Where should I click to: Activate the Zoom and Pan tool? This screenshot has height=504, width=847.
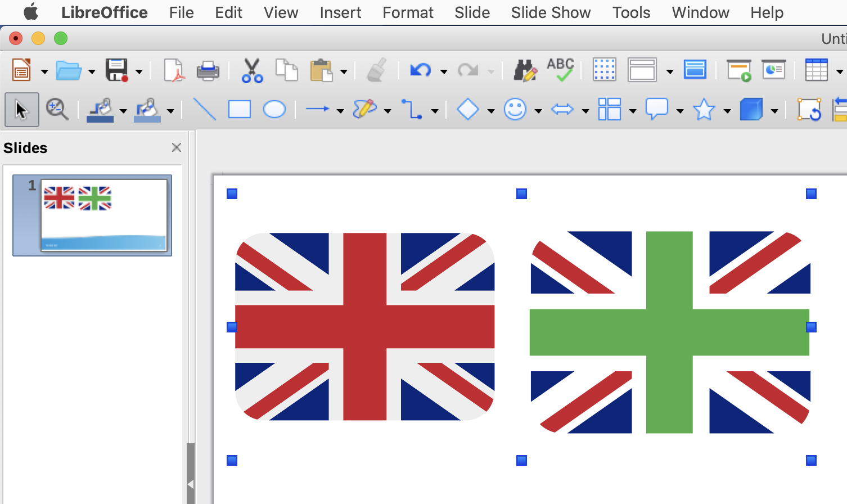(57, 110)
